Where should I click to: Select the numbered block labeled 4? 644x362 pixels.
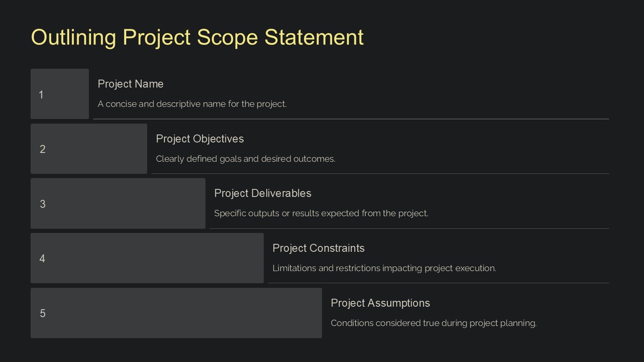click(147, 258)
